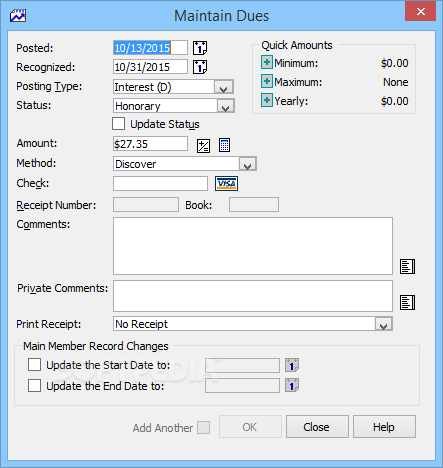Click the End Date value field
The width and height of the screenshot is (443, 468).
coord(242,386)
